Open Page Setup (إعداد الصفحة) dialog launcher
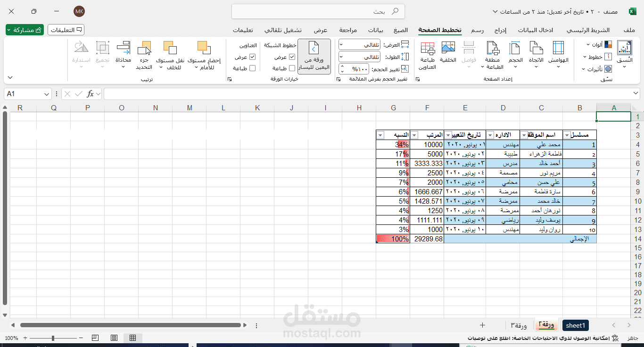Image resolution: width=644 pixels, height=347 pixels. click(x=418, y=79)
